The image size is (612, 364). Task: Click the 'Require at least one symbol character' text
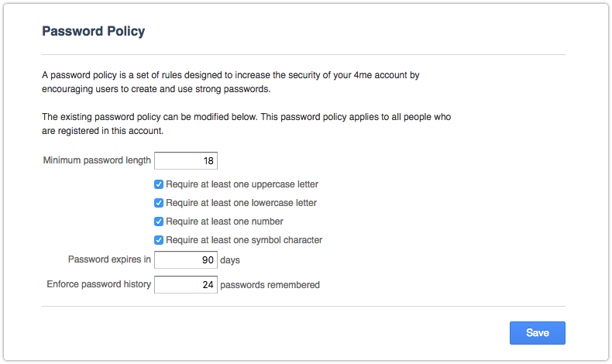tap(244, 240)
